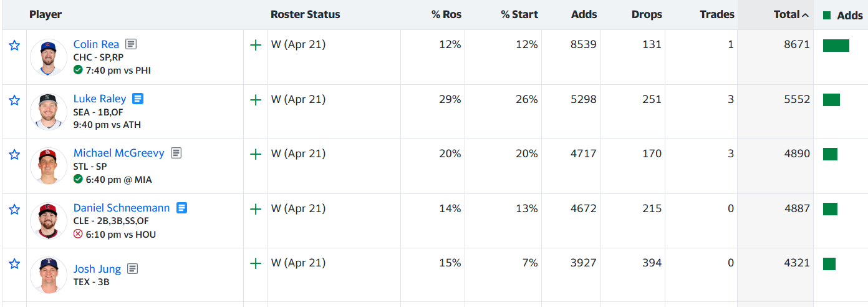Open Luke Raley's blue player notes icon
This screenshot has height=307, width=868.
coord(138,99)
